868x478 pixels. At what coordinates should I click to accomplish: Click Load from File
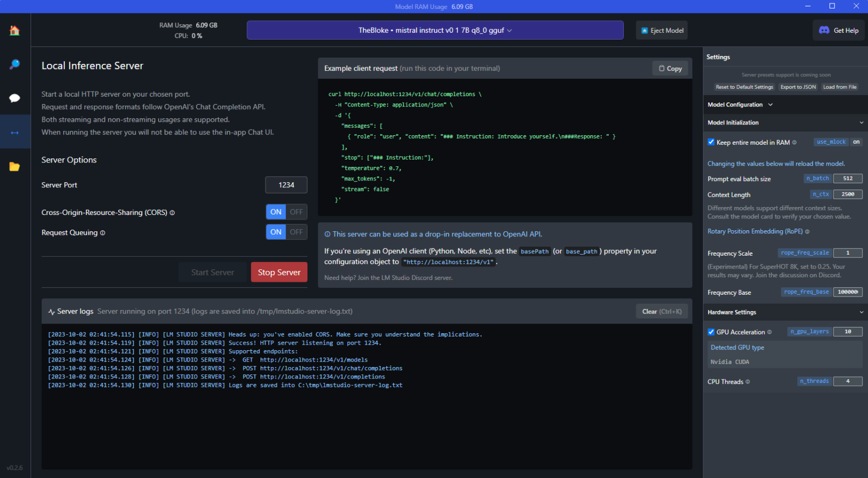[840, 87]
